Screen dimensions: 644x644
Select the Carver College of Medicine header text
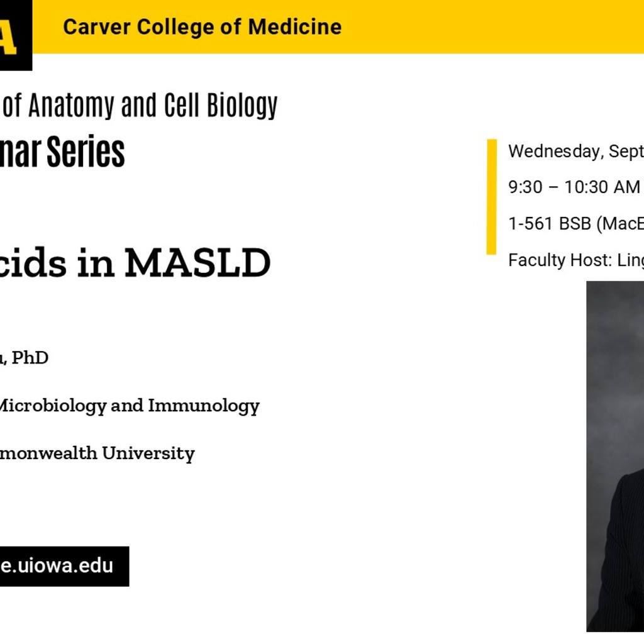coord(202,27)
